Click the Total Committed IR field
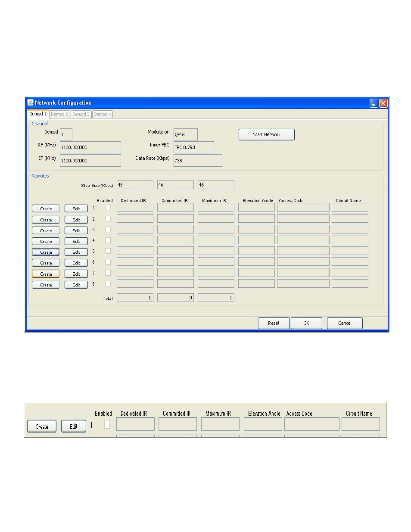Screen dimensions: 411x532 (175, 298)
